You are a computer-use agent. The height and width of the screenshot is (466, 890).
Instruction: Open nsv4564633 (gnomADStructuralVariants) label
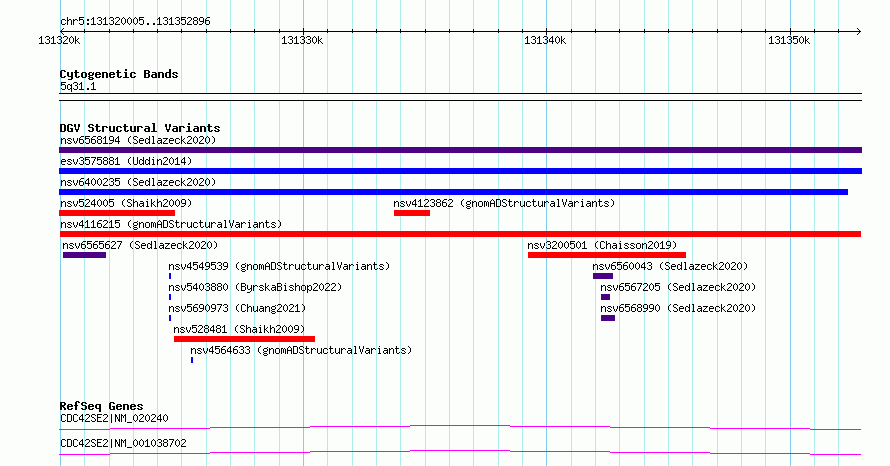click(x=301, y=350)
